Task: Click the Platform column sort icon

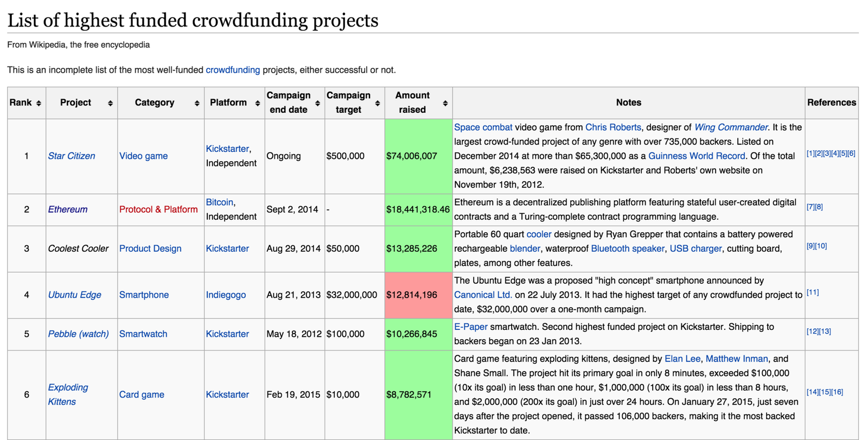Action: (258, 103)
